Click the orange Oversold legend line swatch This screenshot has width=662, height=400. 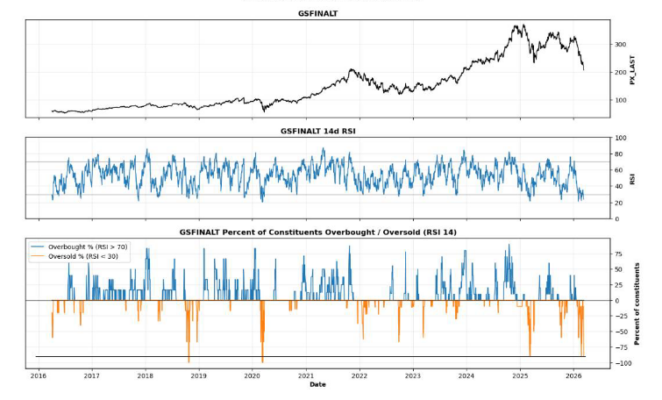pos(39,255)
